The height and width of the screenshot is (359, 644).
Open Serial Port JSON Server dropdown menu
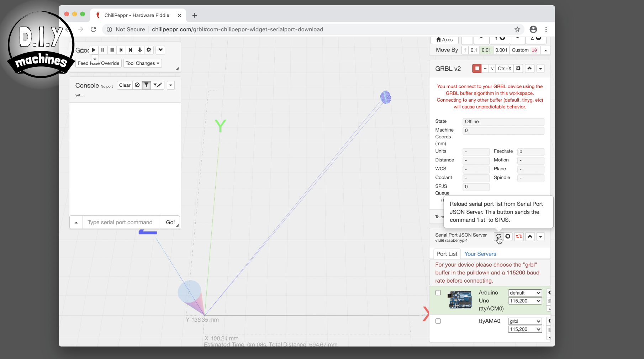(540, 237)
